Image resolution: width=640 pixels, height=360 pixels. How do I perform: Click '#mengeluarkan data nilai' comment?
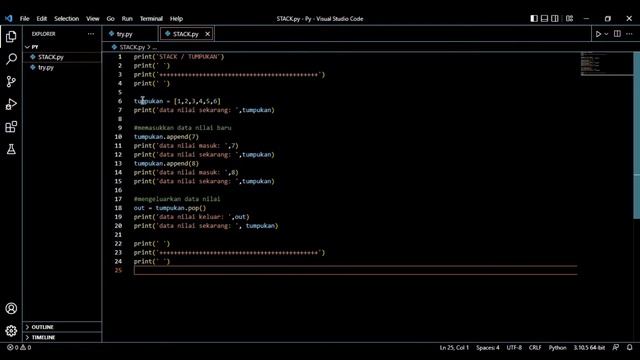click(177, 199)
